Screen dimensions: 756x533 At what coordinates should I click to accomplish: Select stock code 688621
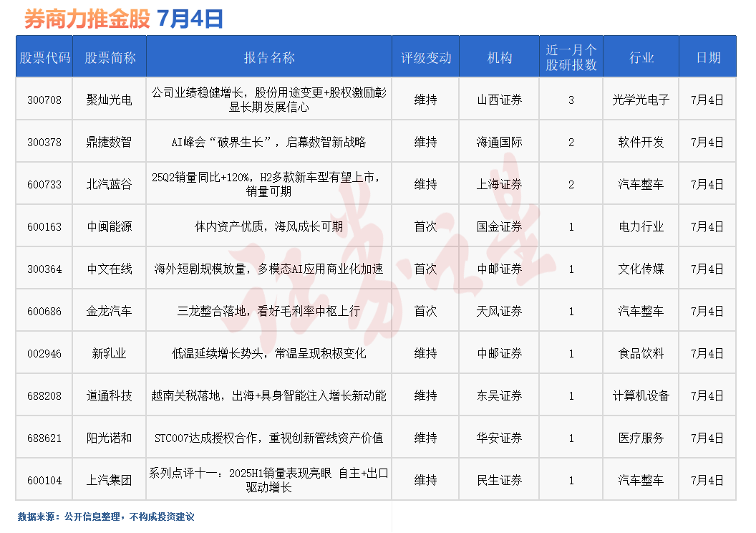tap(44, 438)
